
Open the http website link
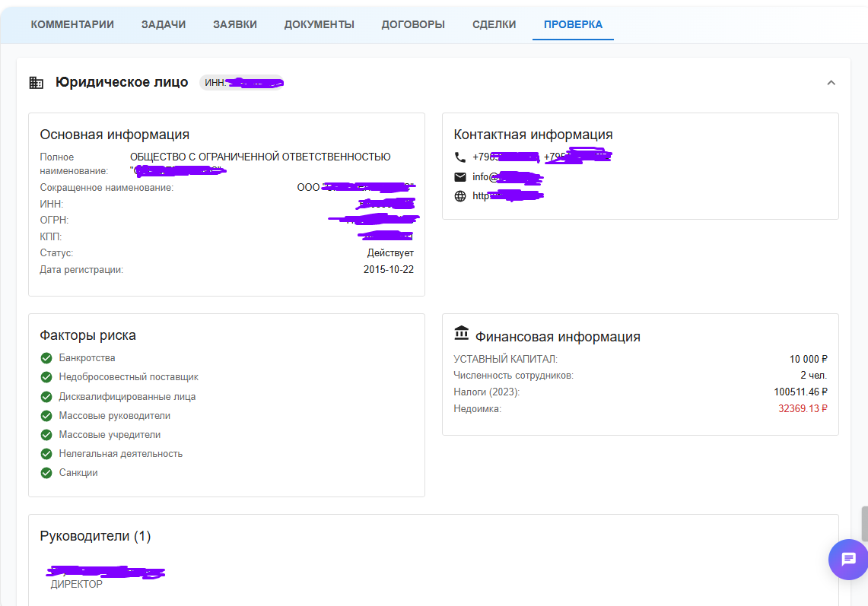(507, 196)
